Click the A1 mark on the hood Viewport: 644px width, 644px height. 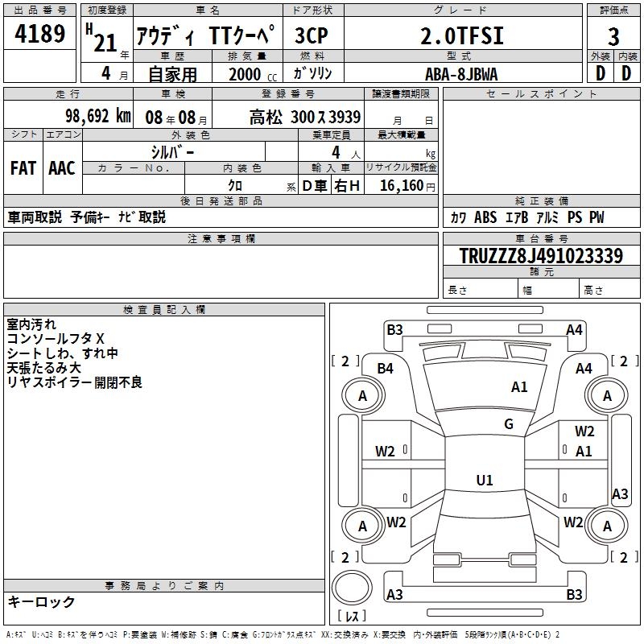click(519, 387)
